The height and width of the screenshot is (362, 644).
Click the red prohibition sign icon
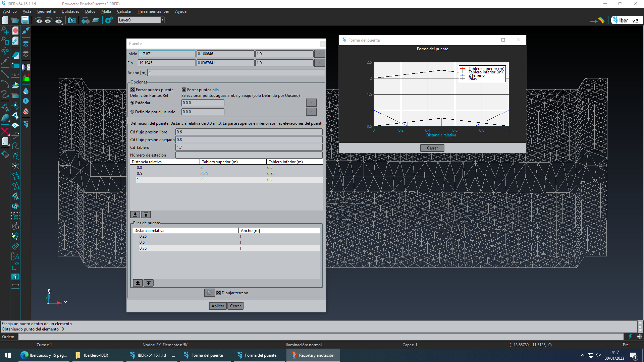coord(26,111)
